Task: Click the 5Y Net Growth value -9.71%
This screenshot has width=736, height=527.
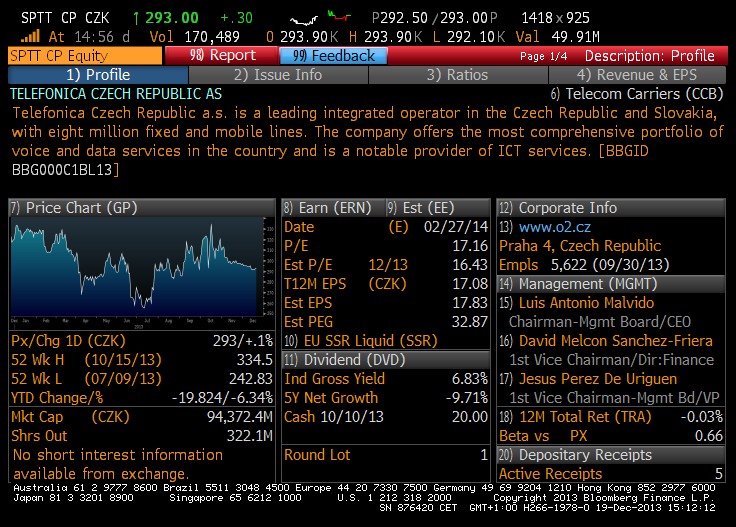Action: click(467, 398)
